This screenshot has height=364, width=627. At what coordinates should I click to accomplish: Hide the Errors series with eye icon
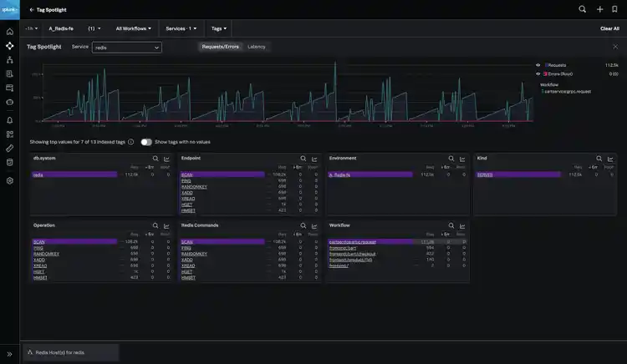538,73
